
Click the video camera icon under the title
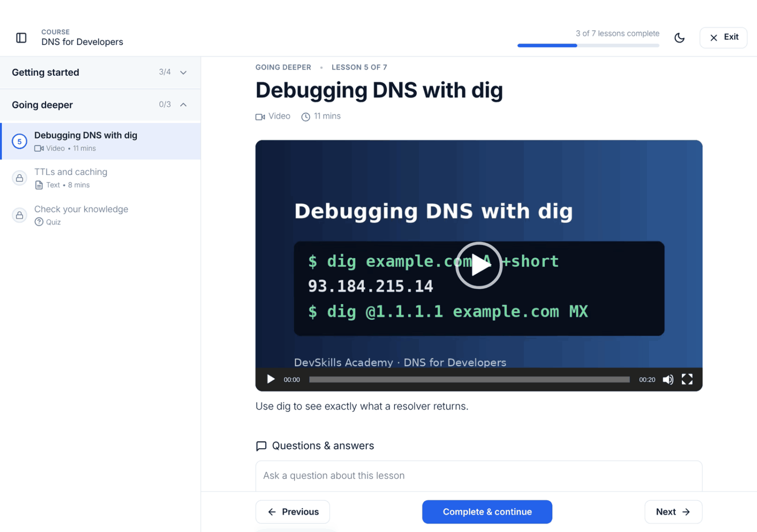(x=260, y=117)
